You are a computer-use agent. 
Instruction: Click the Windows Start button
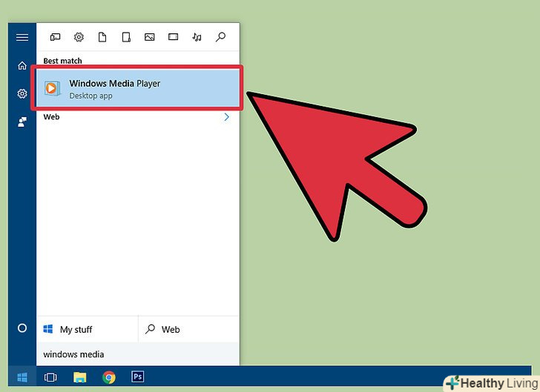tap(22, 377)
